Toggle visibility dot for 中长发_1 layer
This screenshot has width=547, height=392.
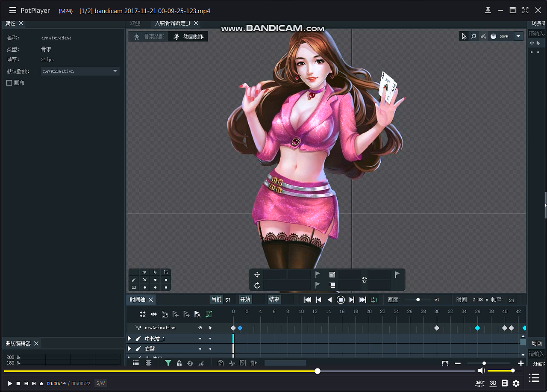[200, 339]
